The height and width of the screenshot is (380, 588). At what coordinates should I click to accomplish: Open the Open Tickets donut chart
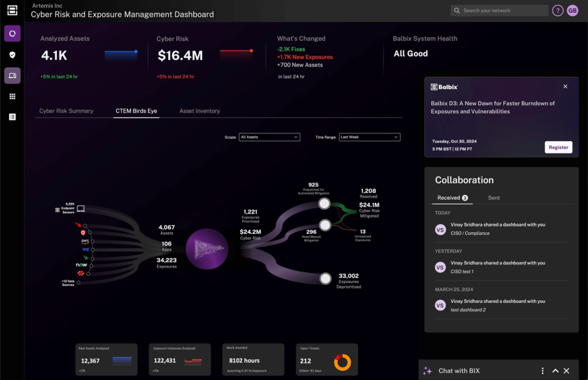(343, 362)
